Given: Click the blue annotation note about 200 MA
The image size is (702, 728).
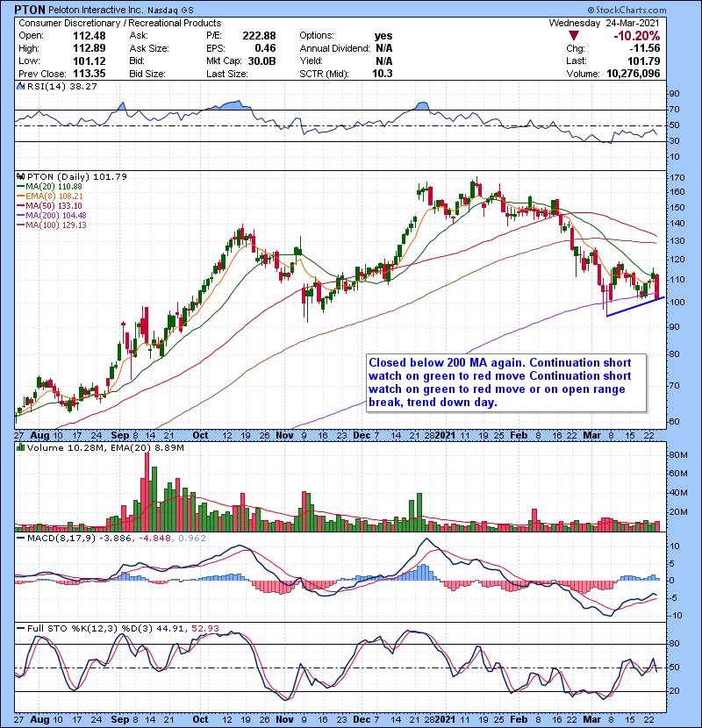Looking at the screenshot, I should coord(506,382).
